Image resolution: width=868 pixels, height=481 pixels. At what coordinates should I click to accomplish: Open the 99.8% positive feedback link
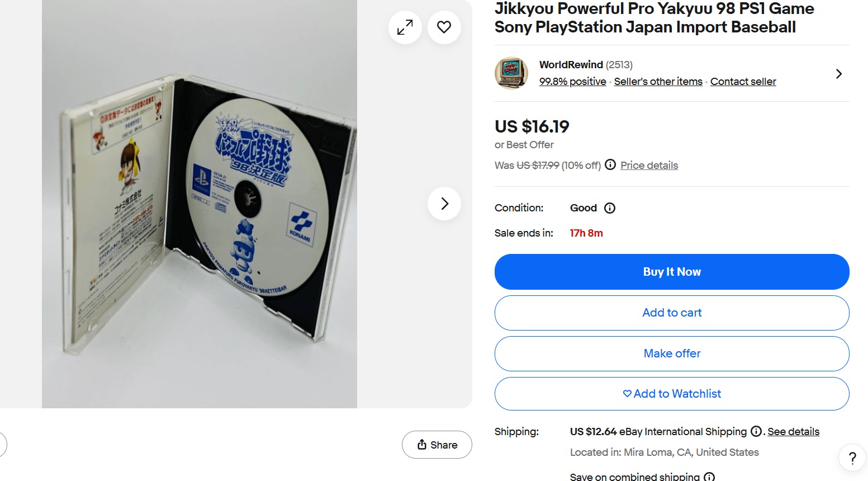(x=572, y=82)
